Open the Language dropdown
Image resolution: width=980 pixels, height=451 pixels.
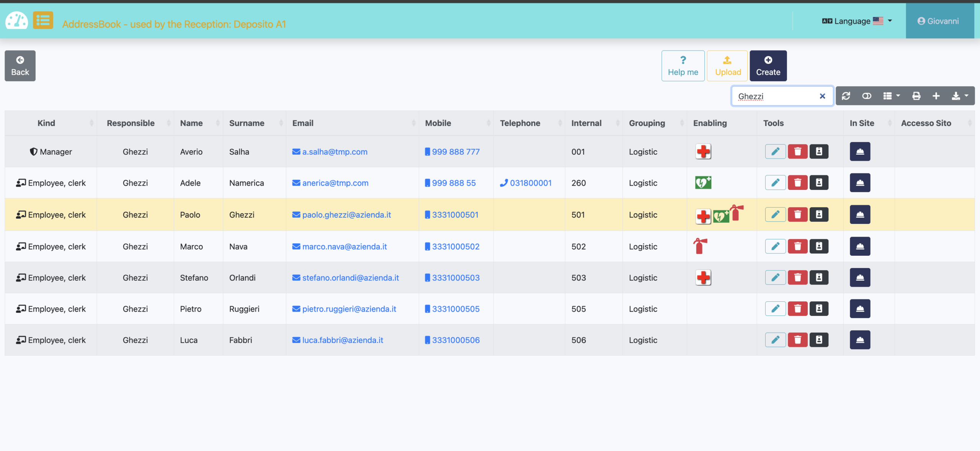(857, 21)
